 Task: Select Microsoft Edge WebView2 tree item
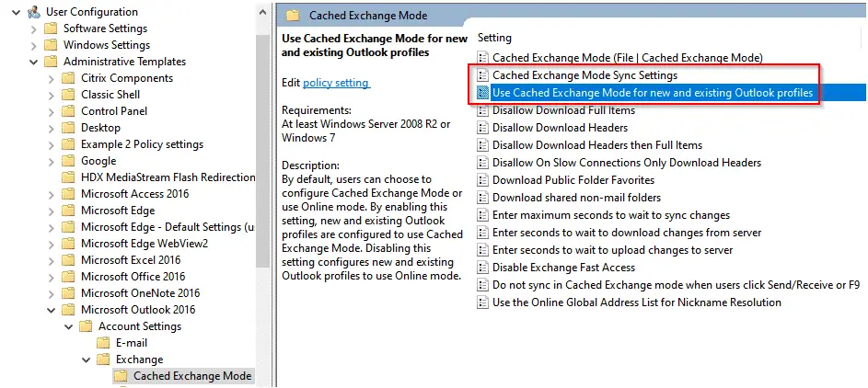pos(145,244)
